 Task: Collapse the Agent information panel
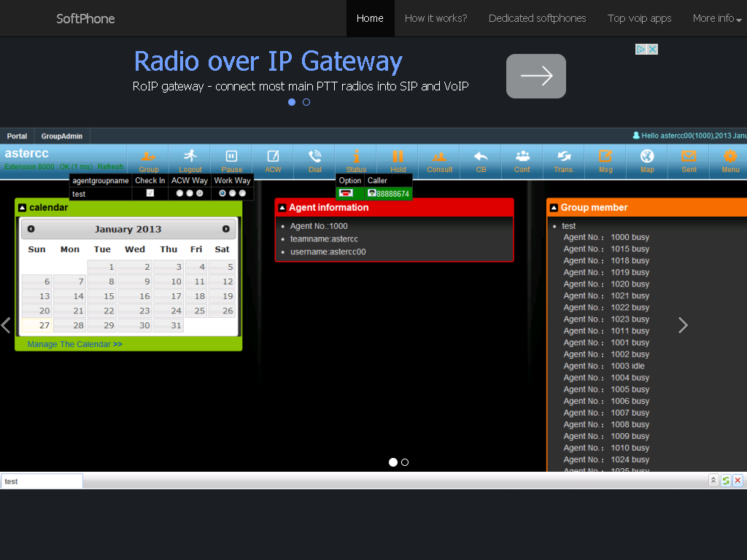pos(282,208)
